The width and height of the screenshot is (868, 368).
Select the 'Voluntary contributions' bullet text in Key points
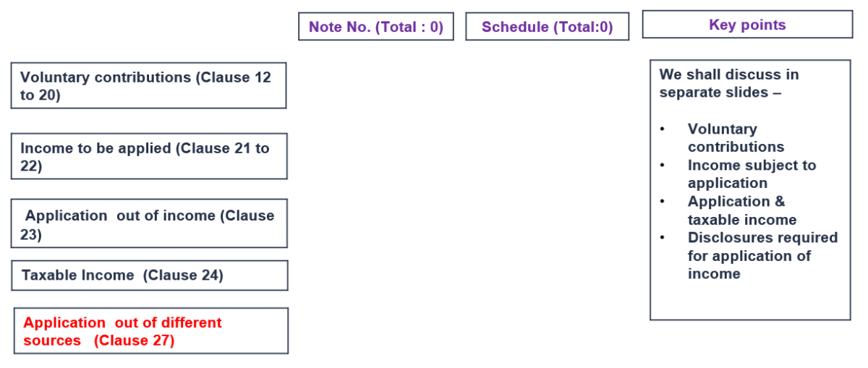[x=736, y=137]
